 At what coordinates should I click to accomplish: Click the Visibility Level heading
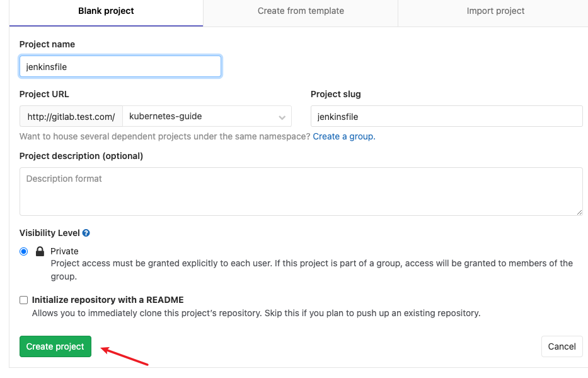click(x=50, y=233)
